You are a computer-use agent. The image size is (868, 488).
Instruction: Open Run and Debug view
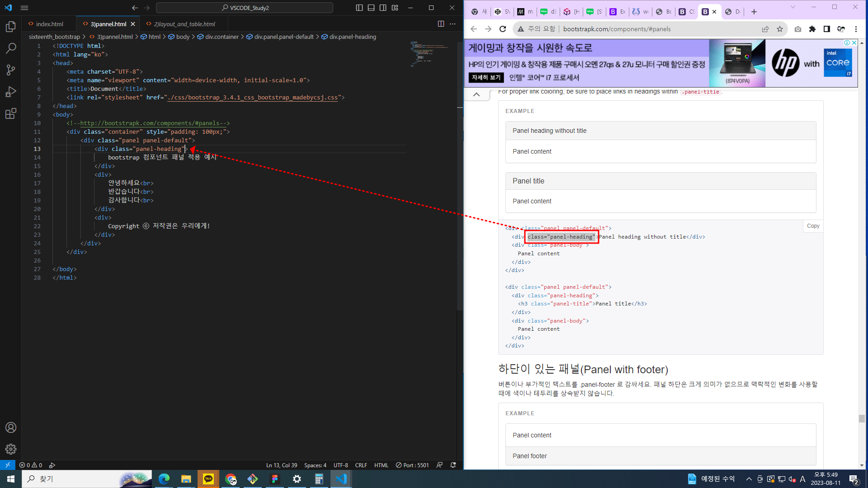[11, 92]
